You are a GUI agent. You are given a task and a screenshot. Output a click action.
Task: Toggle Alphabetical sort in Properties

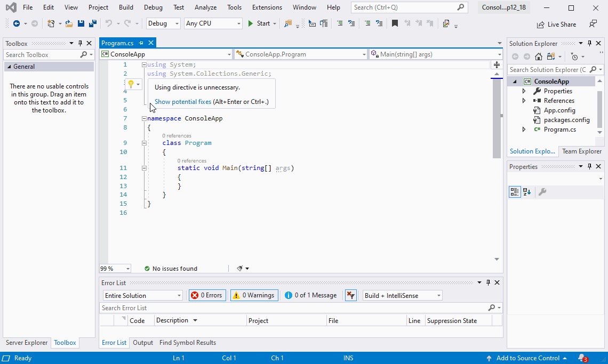pyautogui.click(x=526, y=191)
